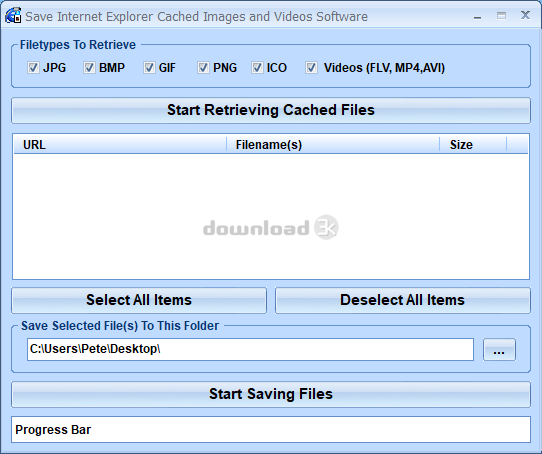Disable the GIF filetype checkbox
The width and height of the screenshot is (542, 454).
[149, 68]
